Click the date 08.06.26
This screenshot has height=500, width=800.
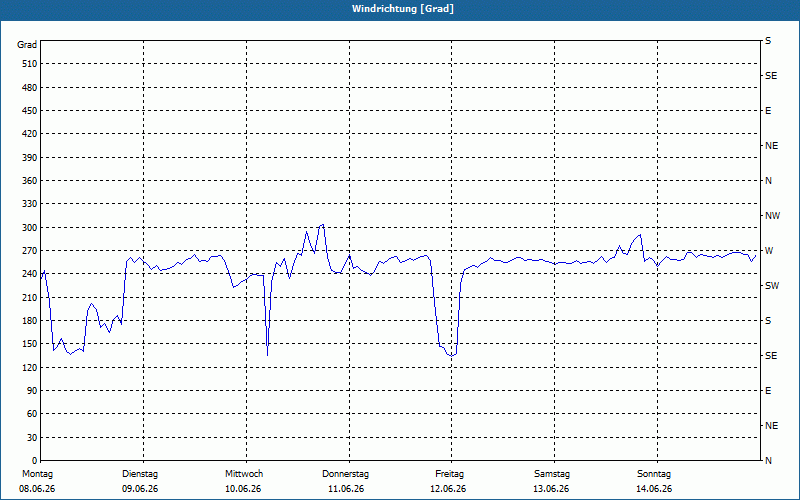click(37, 489)
